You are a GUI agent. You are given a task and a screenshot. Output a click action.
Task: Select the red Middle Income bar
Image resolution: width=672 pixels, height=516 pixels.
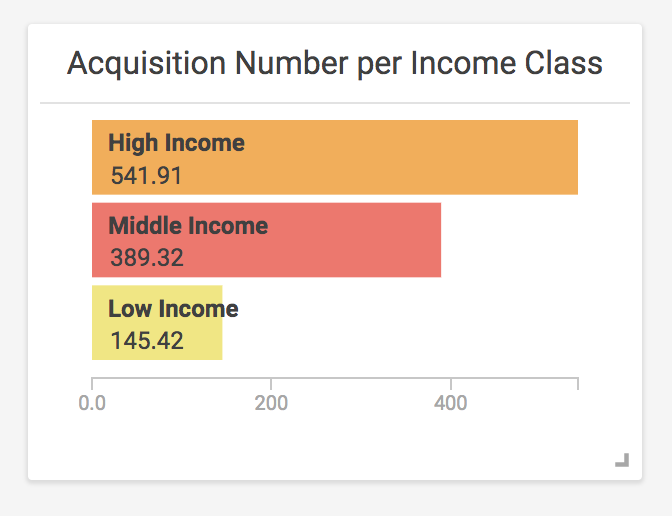click(267, 240)
